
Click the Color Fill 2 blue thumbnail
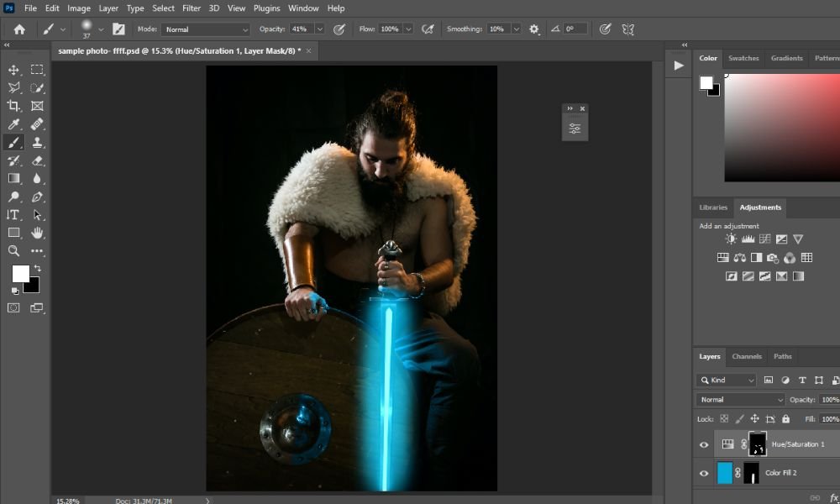724,473
